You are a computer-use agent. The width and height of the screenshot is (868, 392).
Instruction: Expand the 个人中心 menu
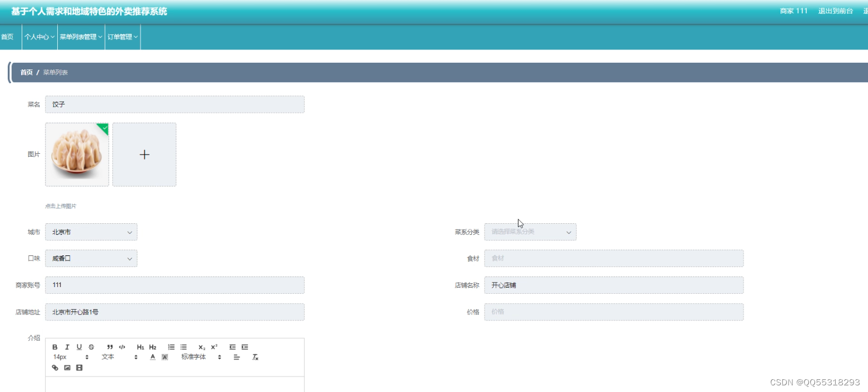click(39, 37)
